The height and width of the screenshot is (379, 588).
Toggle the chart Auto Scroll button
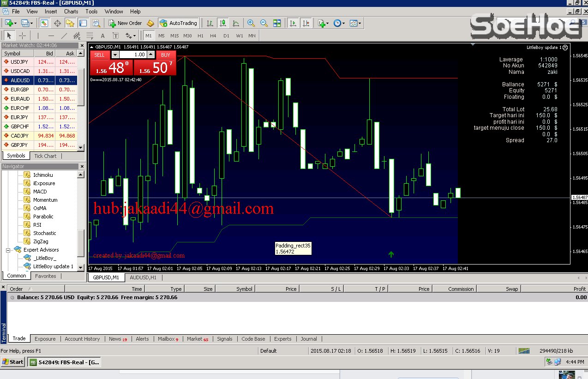pyautogui.click(x=293, y=23)
